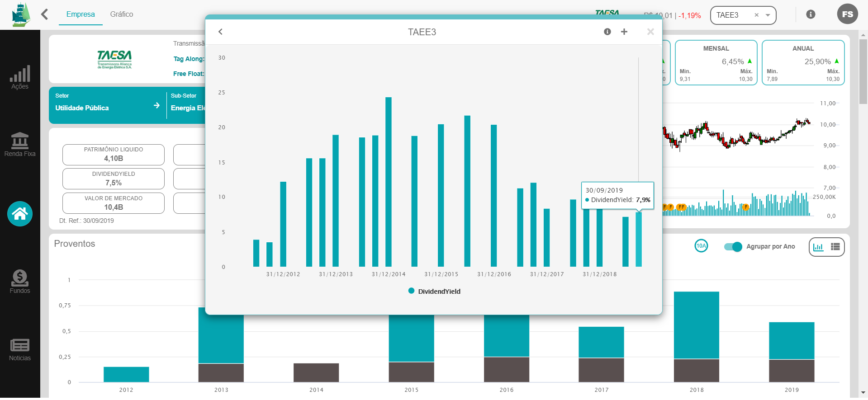Screen dimensions: 868x400
Task: Click the 2019 Proventos bar
Action: tap(792, 352)
